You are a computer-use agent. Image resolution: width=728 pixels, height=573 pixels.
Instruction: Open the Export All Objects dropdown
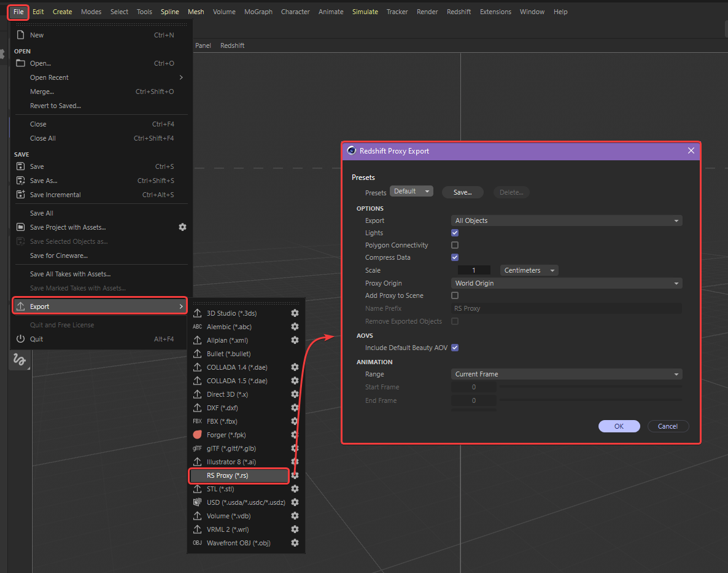(567, 220)
